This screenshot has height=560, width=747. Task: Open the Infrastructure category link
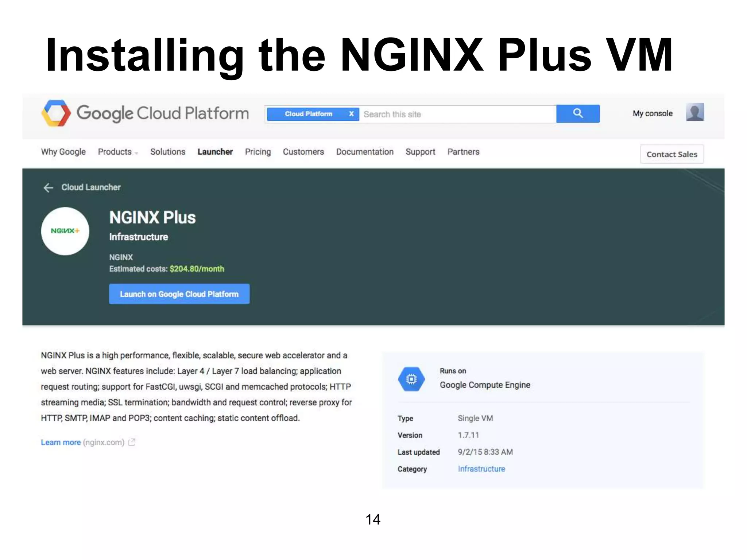481,469
